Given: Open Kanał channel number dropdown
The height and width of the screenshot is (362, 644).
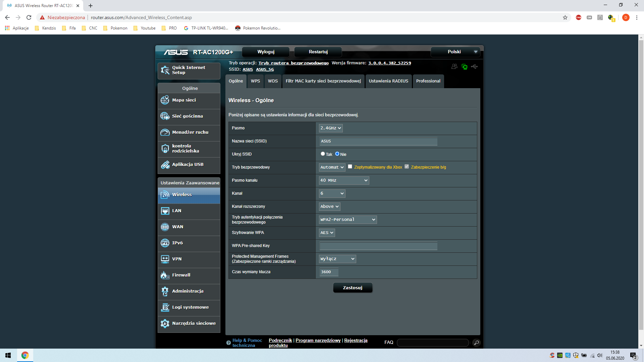Looking at the screenshot, I should pyautogui.click(x=332, y=193).
